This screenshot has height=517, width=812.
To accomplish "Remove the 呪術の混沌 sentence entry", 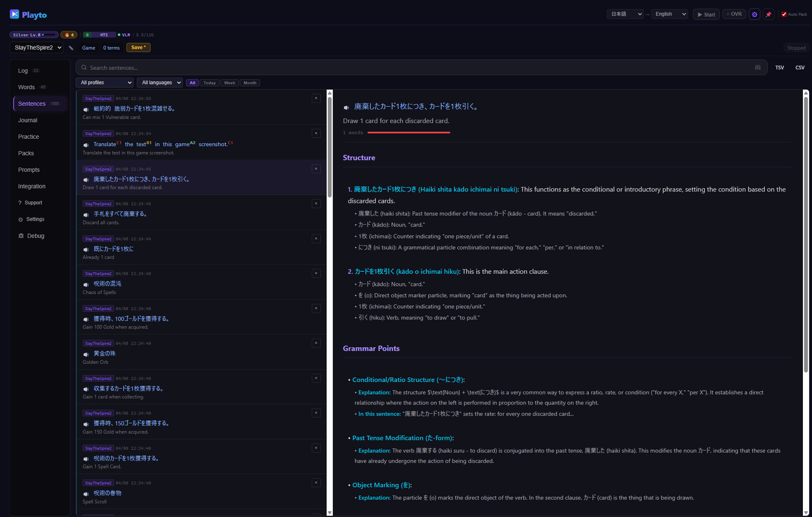I will (316, 273).
